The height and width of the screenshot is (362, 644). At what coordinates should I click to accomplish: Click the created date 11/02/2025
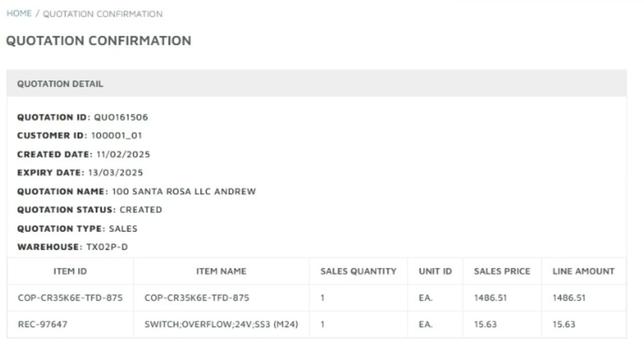pos(123,154)
